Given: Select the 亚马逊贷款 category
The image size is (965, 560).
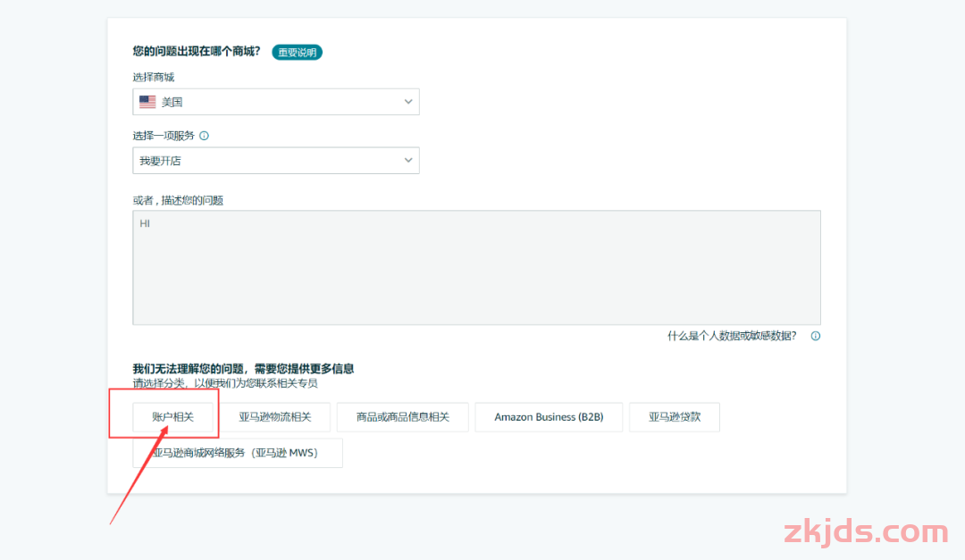Looking at the screenshot, I should click(675, 417).
